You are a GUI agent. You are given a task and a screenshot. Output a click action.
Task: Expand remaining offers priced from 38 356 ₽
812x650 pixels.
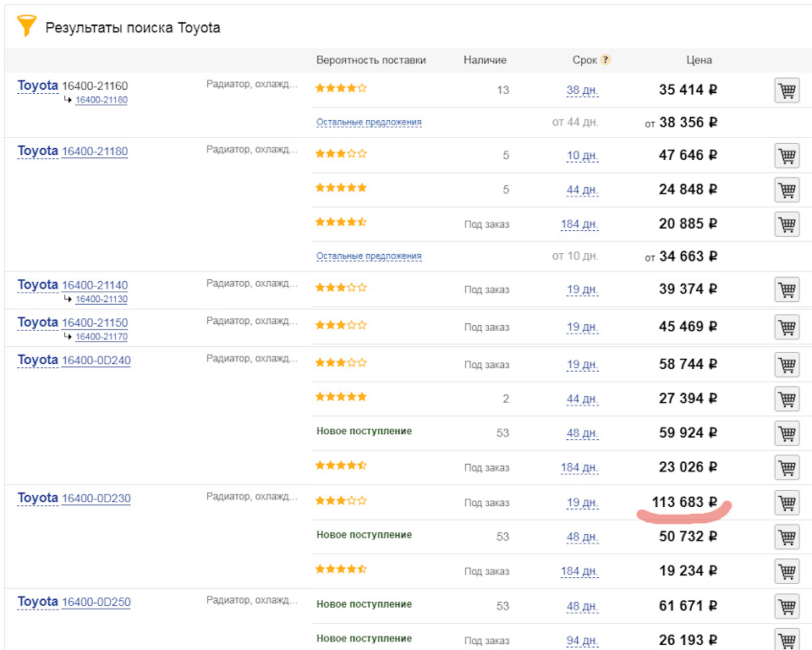click(369, 122)
